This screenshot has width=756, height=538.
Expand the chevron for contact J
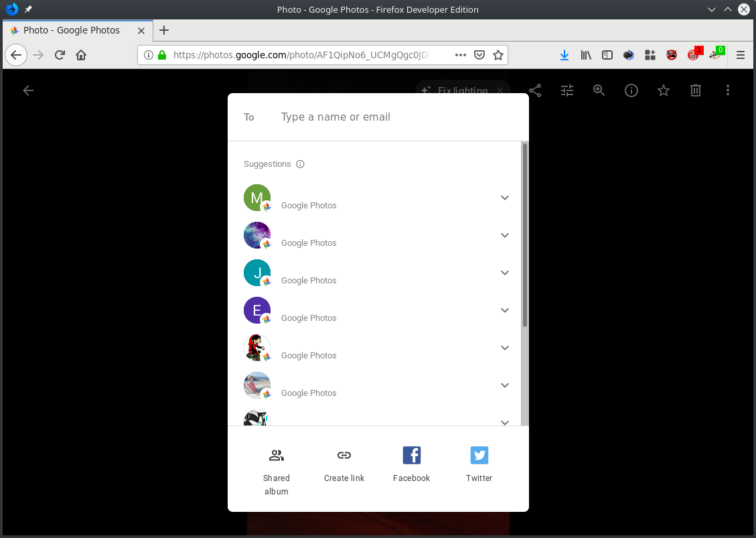click(504, 273)
